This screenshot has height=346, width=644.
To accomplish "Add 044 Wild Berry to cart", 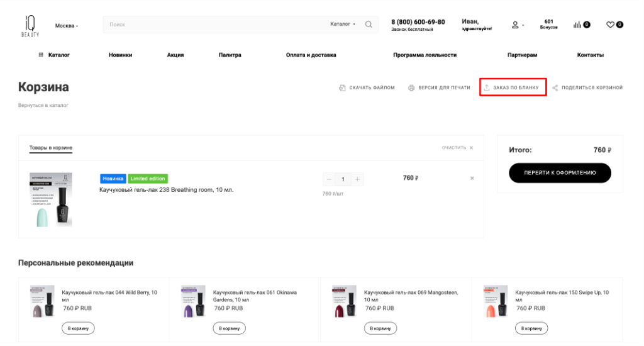I will click(78, 328).
